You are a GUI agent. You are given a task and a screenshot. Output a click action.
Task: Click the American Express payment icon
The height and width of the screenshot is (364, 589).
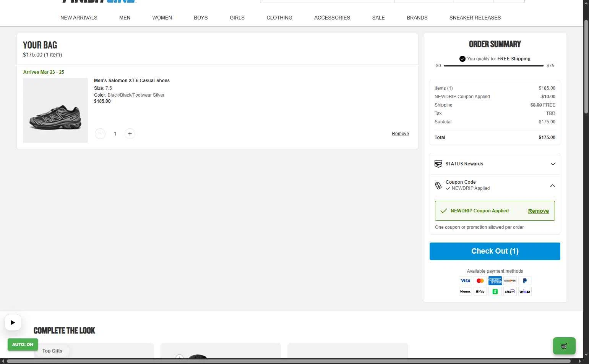click(x=495, y=281)
